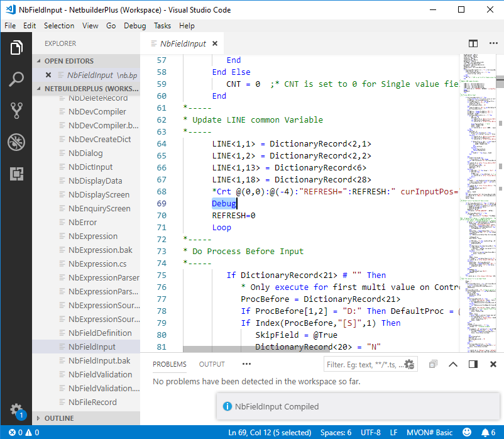Click Ln 69, Col 12 status item
The width and height of the screenshot is (504, 439).
tap(270, 433)
